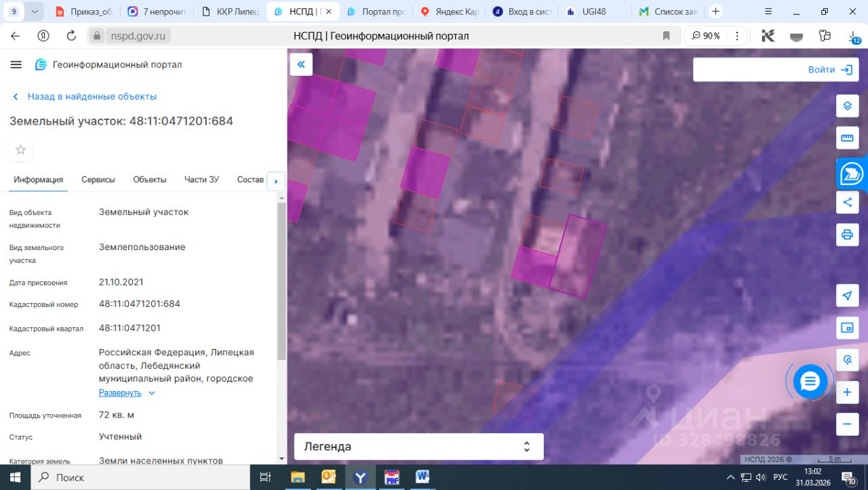868x490 pixels.
Task: Click the Windows search box Поиск
Action: point(140,477)
